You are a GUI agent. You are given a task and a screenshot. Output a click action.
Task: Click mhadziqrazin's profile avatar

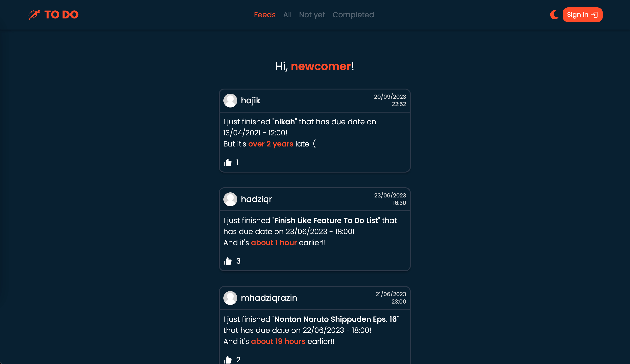pos(230,298)
